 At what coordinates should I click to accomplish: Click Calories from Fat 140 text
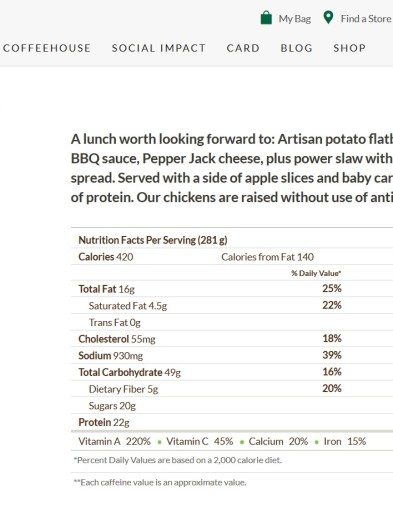tap(268, 257)
